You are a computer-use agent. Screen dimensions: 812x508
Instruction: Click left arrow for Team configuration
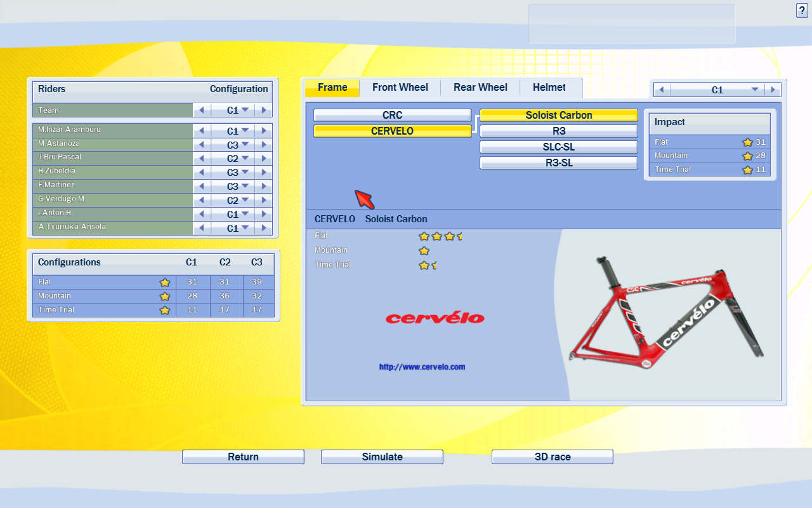click(202, 110)
